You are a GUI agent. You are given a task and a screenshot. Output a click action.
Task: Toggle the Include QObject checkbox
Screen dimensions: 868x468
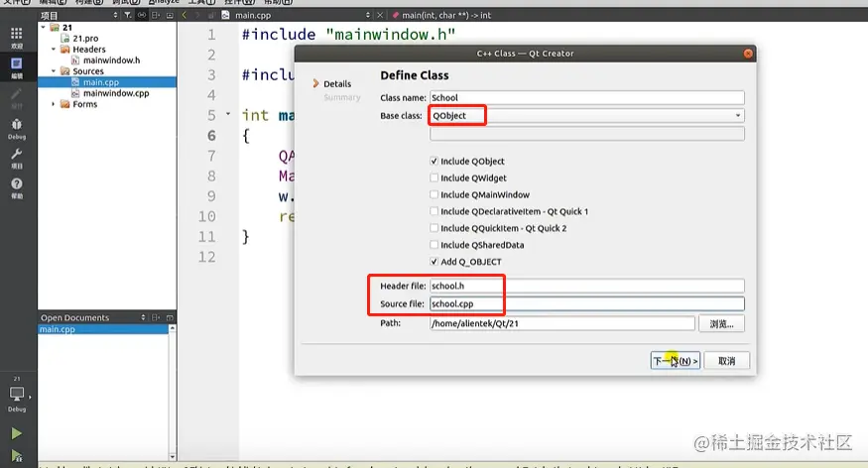pyautogui.click(x=434, y=161)
